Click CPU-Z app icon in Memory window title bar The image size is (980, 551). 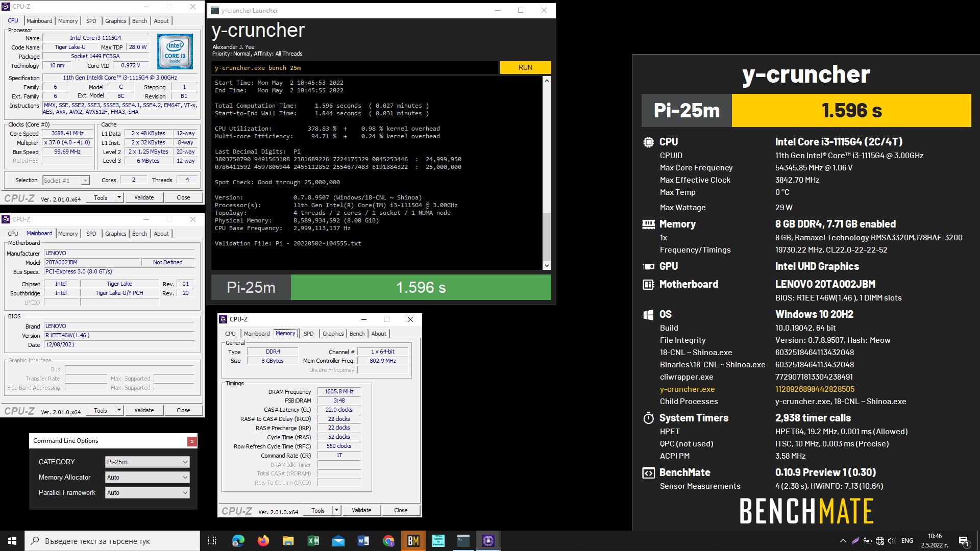click(223, 319)
